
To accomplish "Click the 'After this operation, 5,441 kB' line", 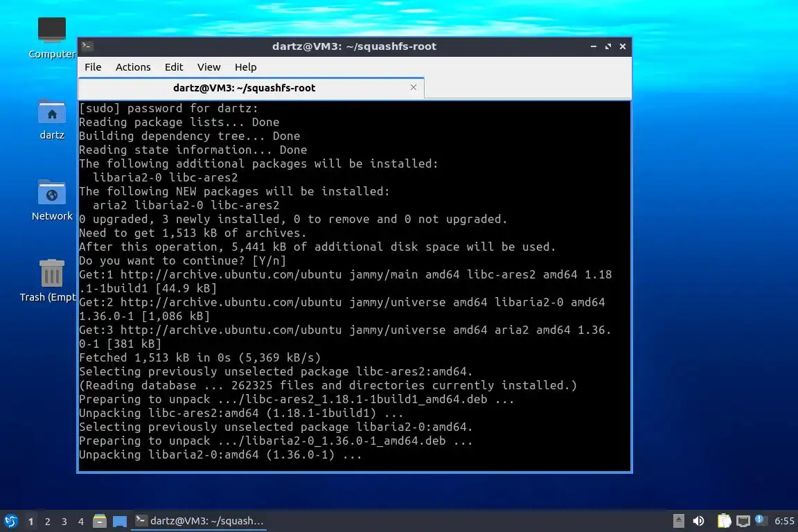I will (x=317, y=247).
